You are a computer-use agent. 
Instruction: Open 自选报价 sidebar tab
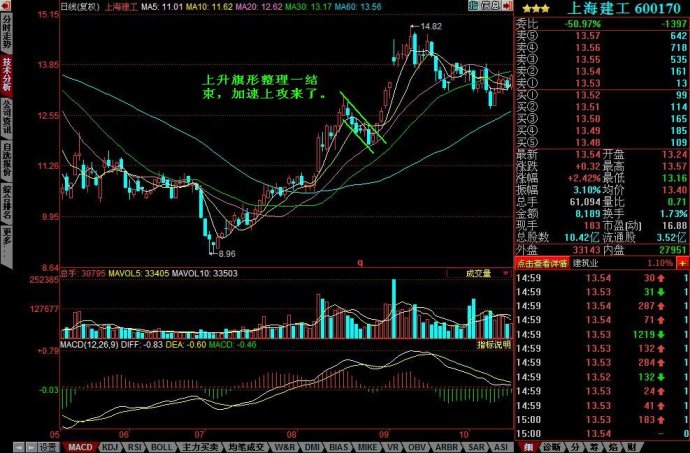[x=7, y=159]
